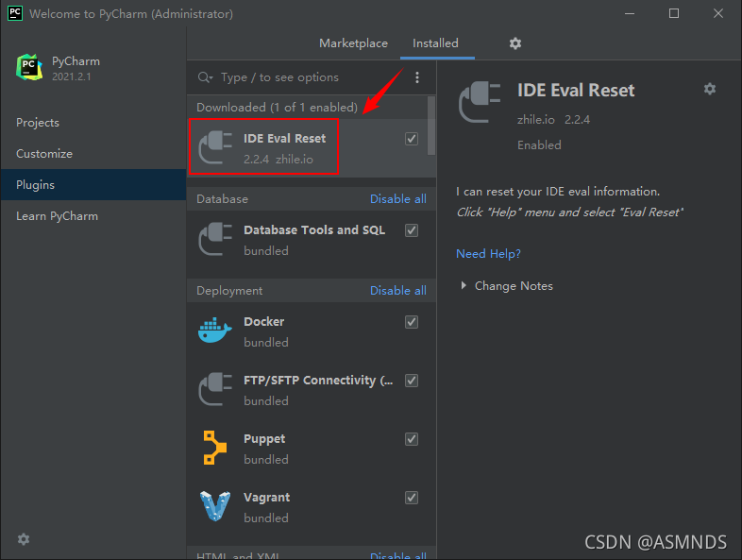Close the Welcome to PyCharm window
Screen dimensions: 742x560
[717, 13]
